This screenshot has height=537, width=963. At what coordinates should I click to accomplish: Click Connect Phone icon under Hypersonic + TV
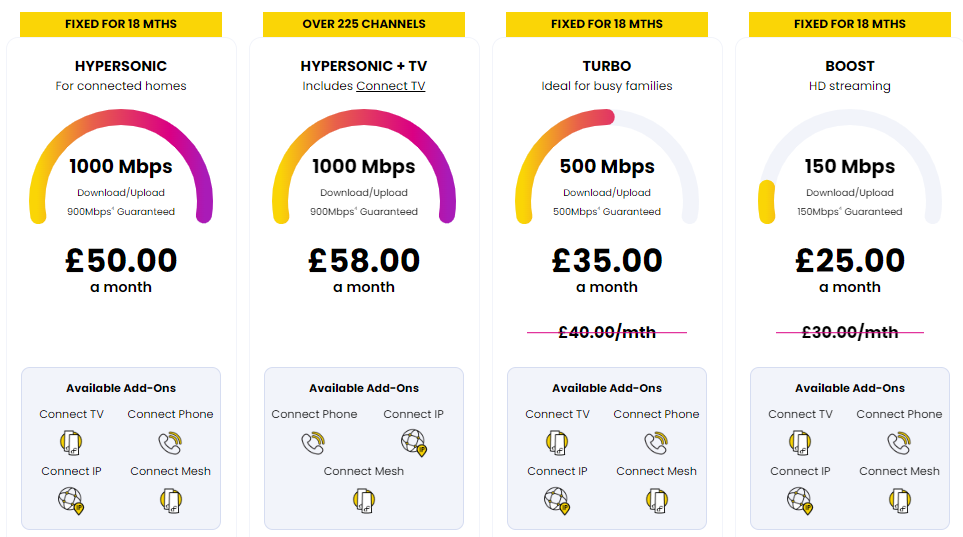(314, 442)
